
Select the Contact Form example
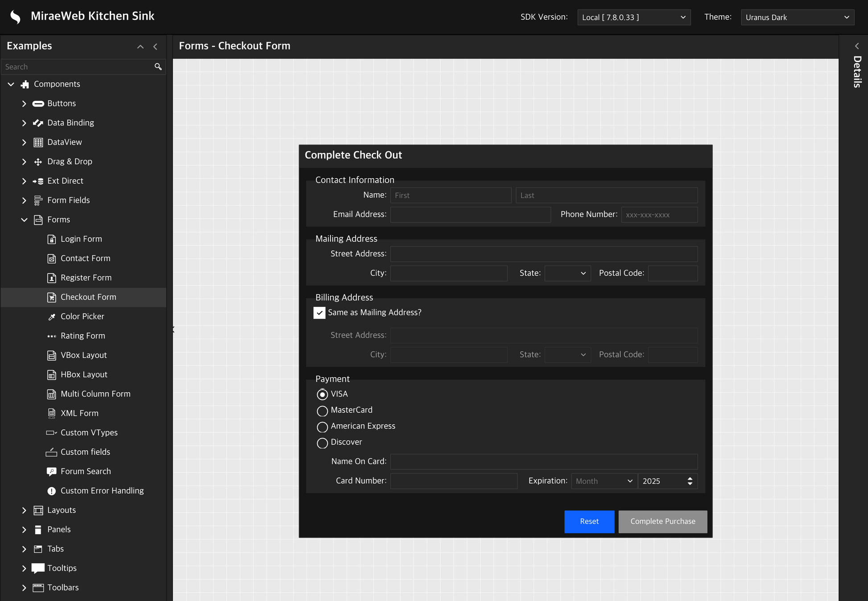point(85,258)
